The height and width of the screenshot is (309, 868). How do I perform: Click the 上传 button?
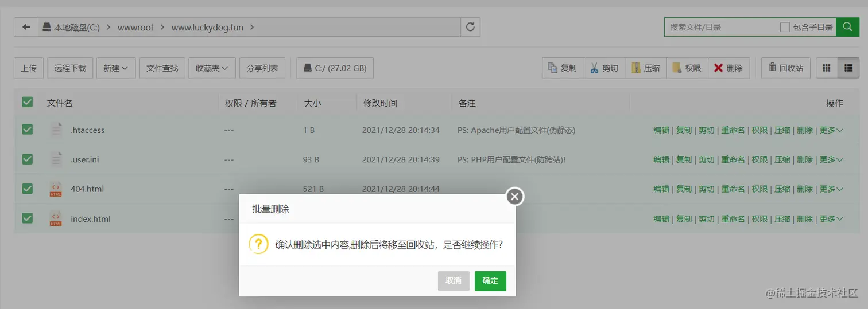(29, 68)
